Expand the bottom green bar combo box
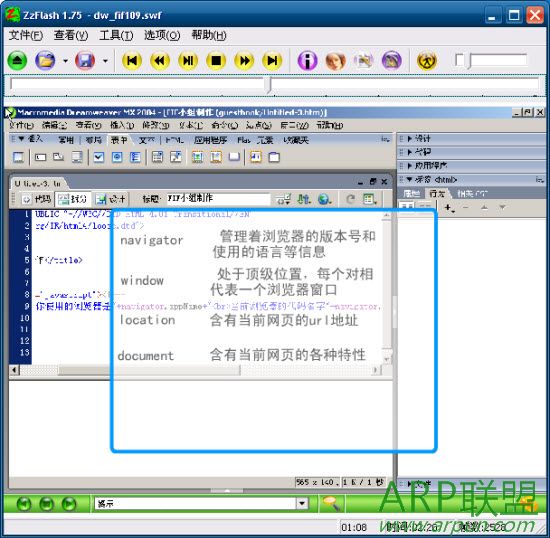Screen dimensions: 550x538 (302, 504)
